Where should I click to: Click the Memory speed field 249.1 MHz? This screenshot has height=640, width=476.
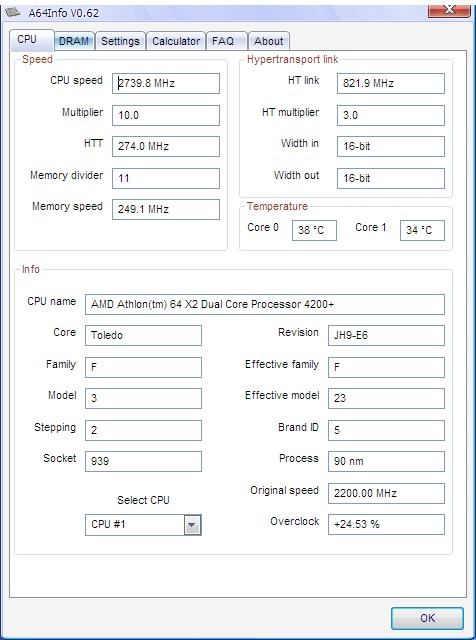(x=166, y=209)
